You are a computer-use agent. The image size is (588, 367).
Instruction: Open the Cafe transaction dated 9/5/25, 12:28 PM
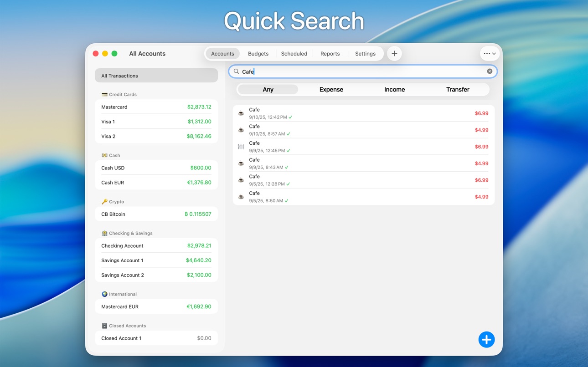(x=364, y=180)
